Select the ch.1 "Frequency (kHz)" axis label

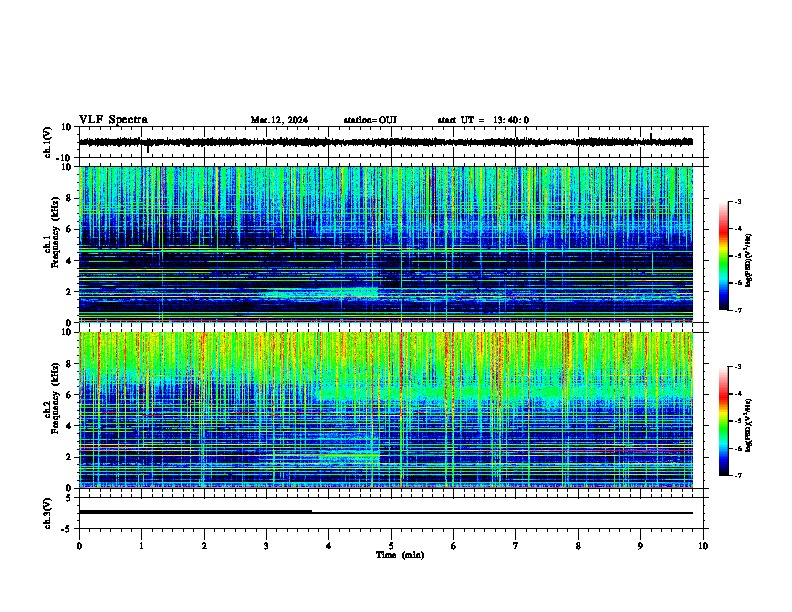tap(55, 232)
